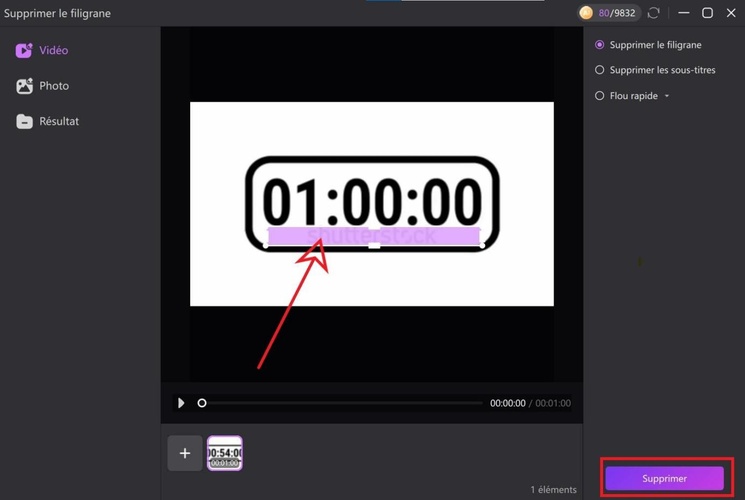The height and width of the screenshot is (500, 745).
Task: Click the refresh credits icon
Action: point(654,13)
